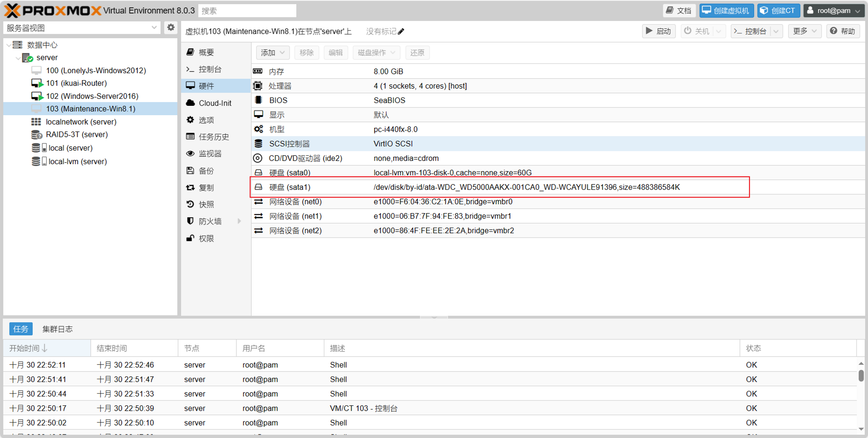Open the root@pam user menu
Screen dimensions: 868x438
click(834, 11)
